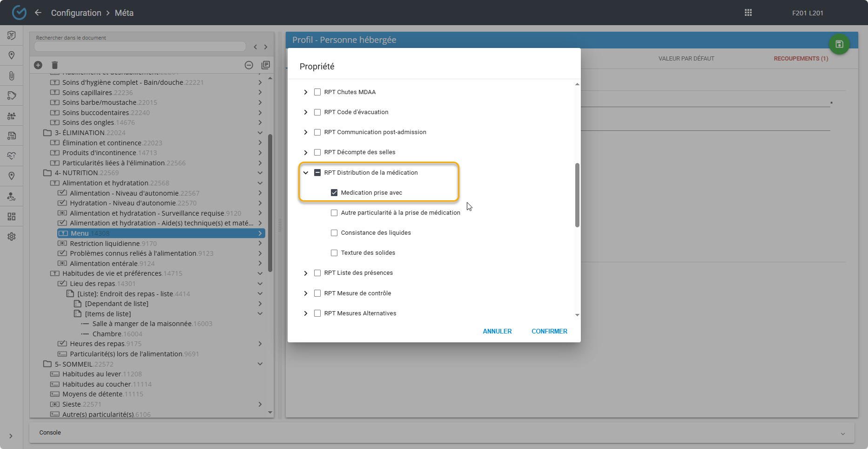
Task: Click the add node plus icon
Action: 38,65
